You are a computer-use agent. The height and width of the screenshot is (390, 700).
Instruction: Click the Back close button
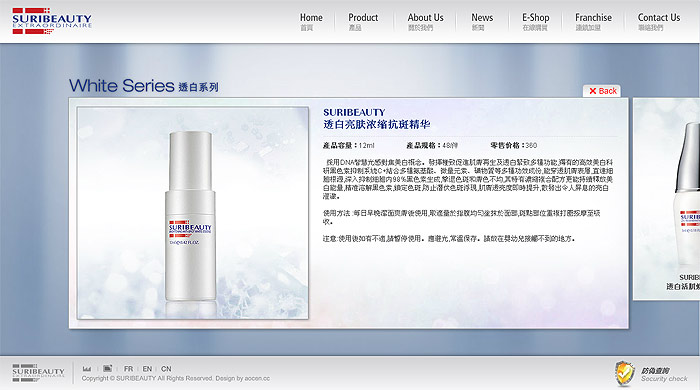tap(602, 91)
